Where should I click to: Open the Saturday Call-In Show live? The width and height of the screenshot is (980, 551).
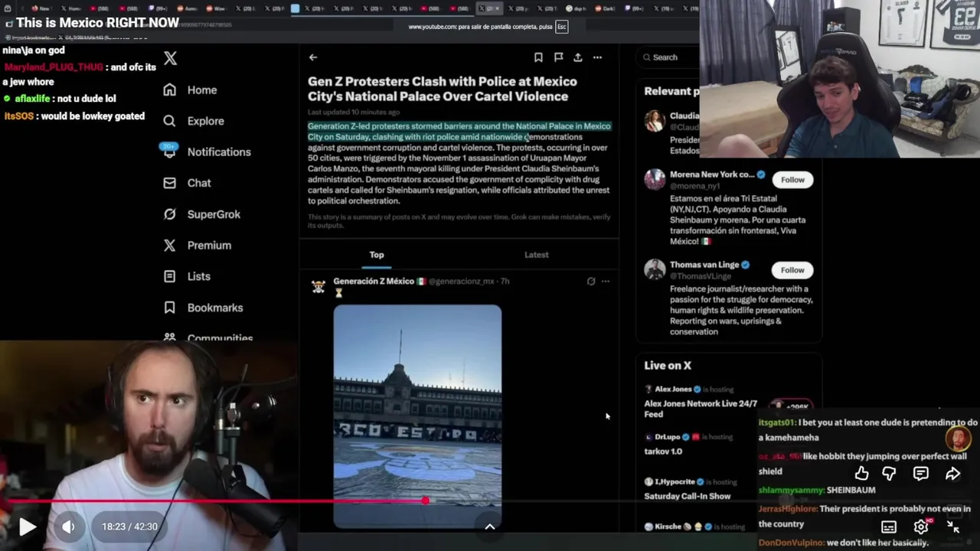point(688,496)
